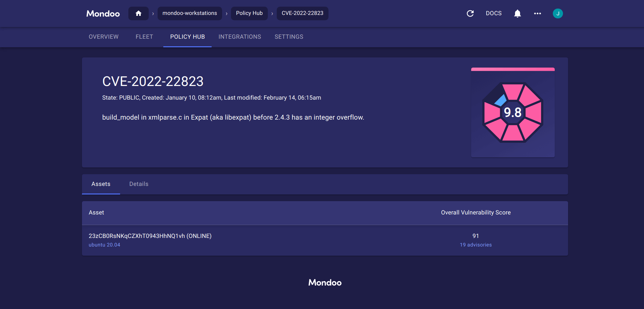The width and height of the screenshot is (644, 309).
Task: Click the refresh icon in the top bar
Action: 470,13
